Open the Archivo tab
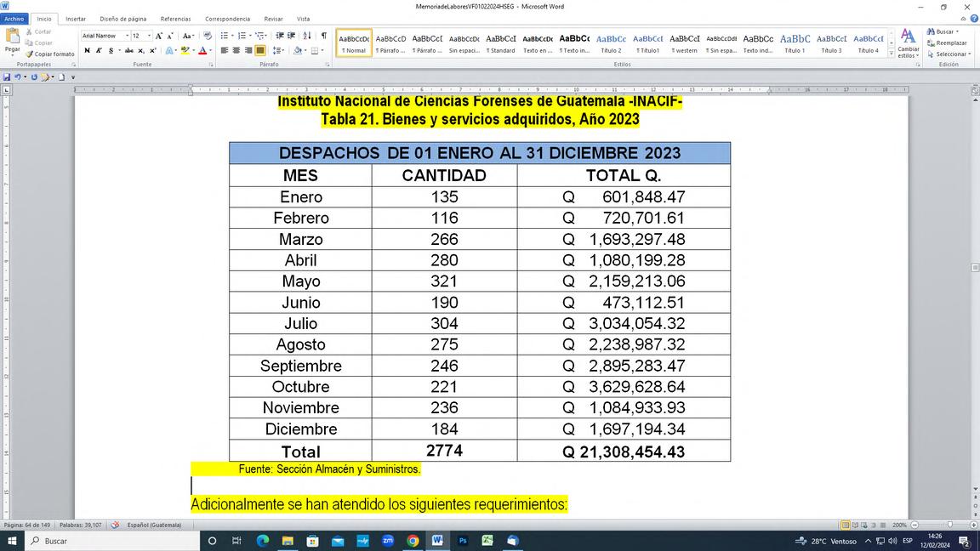 (14, 20)
